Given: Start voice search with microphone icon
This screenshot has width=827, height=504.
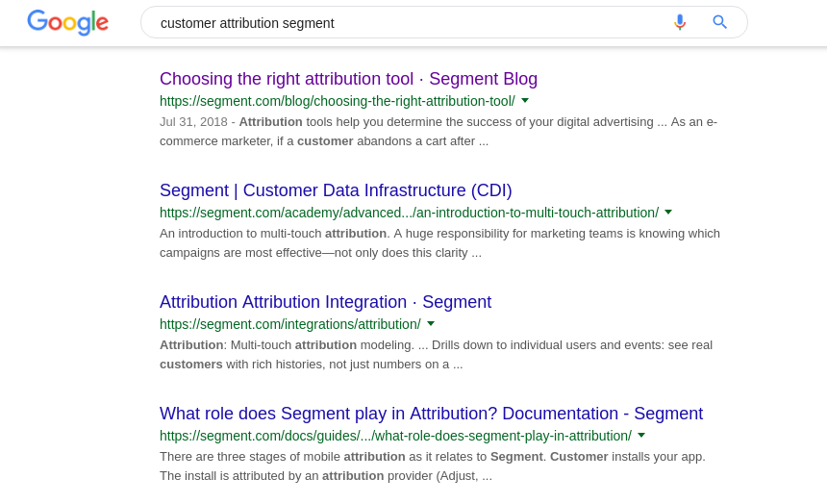Looking at the screenshot, I should coord(680,22).
